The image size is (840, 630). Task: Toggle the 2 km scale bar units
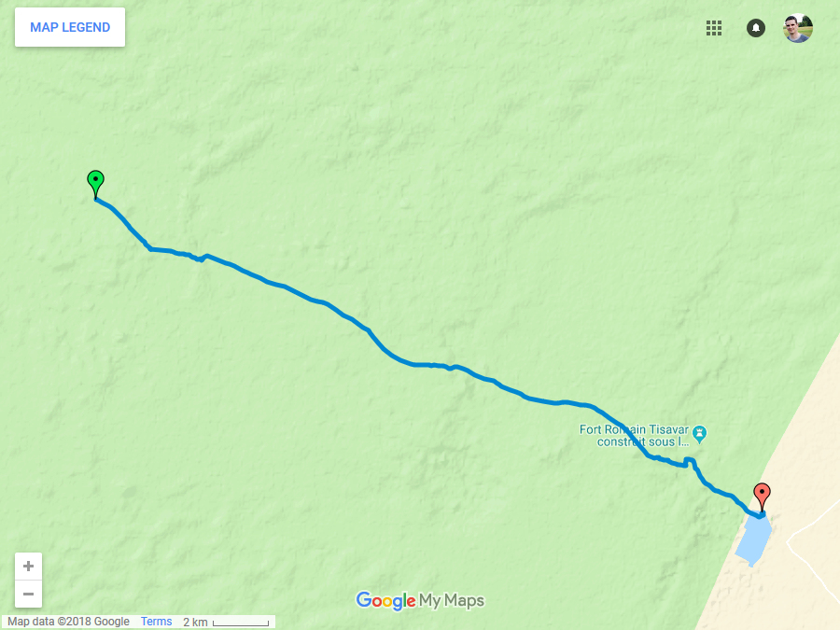pos(226,622)
